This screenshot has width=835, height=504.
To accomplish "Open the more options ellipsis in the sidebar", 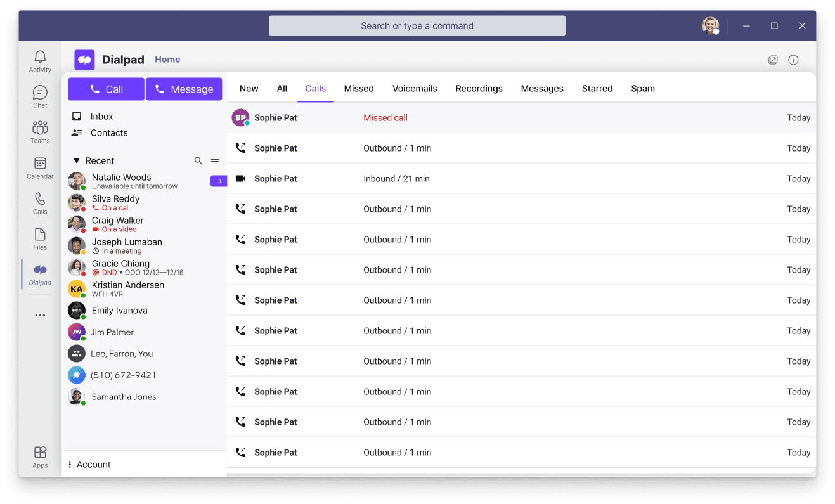I will 40,315.
